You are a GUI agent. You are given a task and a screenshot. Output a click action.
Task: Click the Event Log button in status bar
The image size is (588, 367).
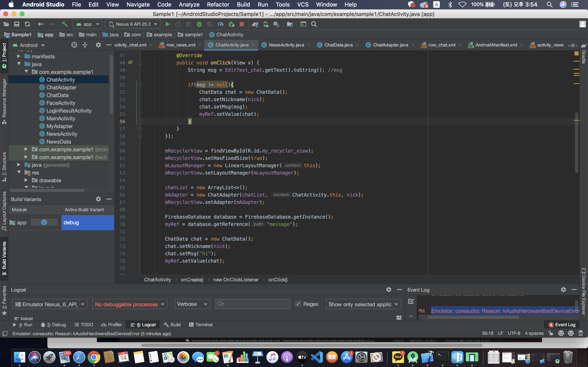pyautogui.click(x=562, y=325)
